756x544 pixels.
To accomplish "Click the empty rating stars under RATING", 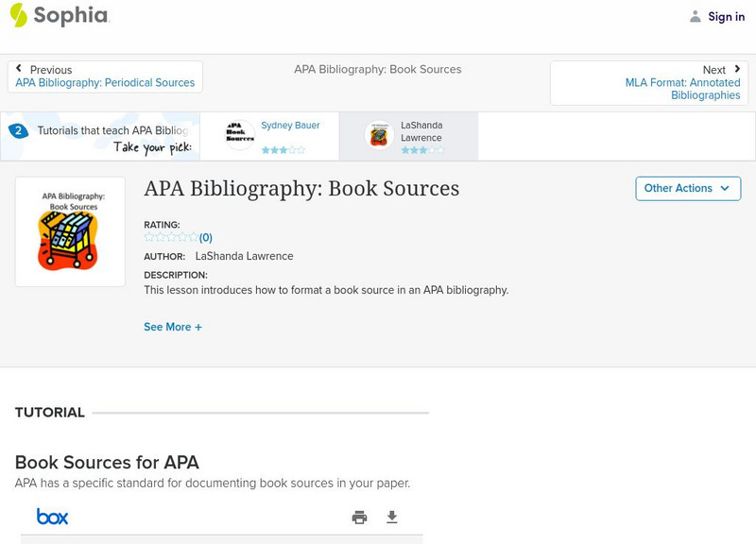I will [x=171, y=238].
